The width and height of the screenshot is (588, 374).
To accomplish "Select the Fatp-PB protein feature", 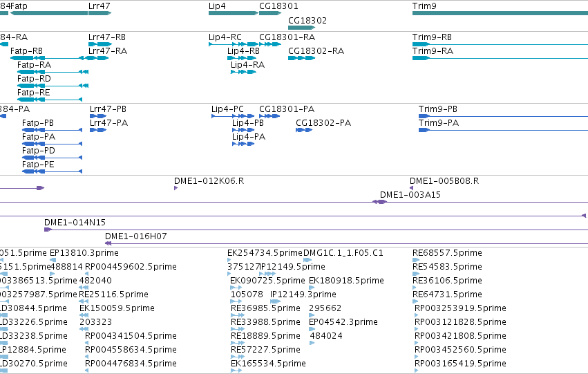I will tap(52, 130).
